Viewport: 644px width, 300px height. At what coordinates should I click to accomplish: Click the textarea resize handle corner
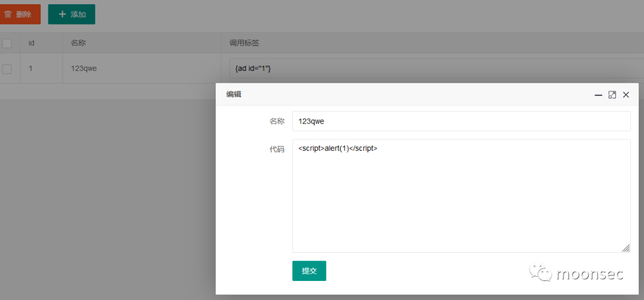coord(626,248)
